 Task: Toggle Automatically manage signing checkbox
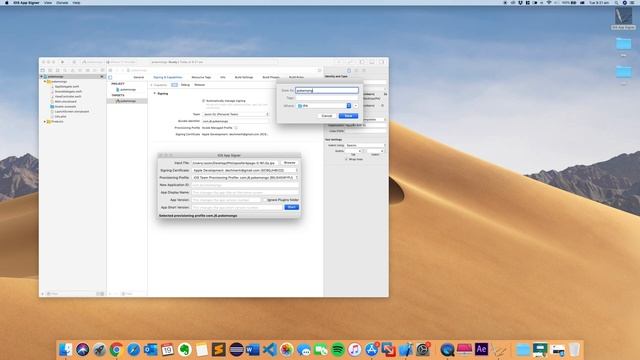[203, 101]
